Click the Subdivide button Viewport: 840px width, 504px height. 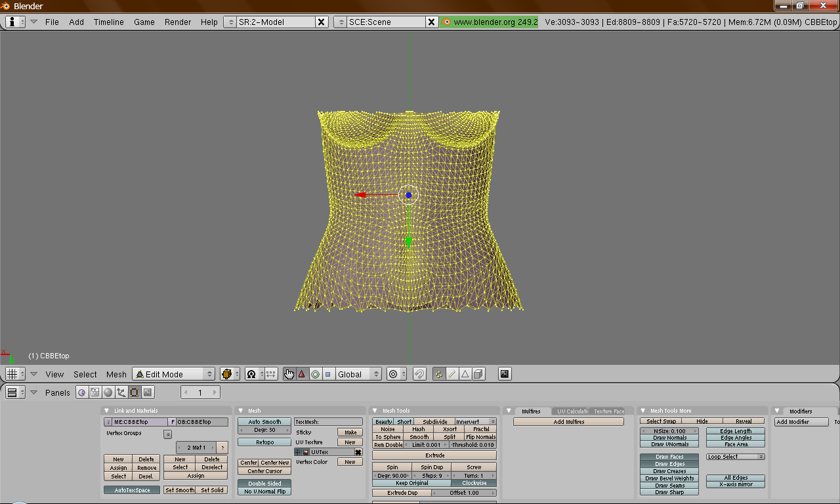[x=434, y=421]
